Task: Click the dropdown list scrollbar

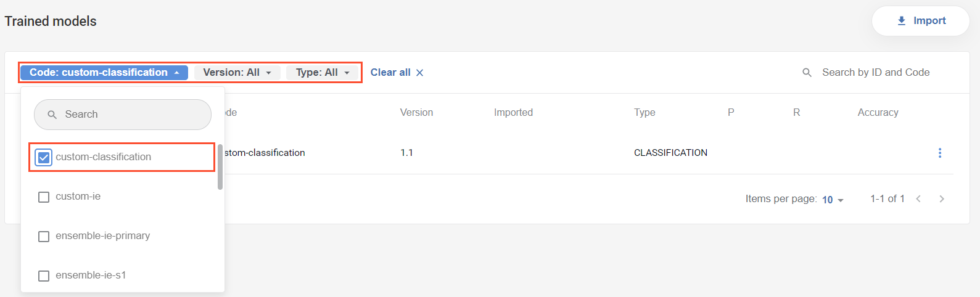Action: pyautogui.click(x=220, y=167)
